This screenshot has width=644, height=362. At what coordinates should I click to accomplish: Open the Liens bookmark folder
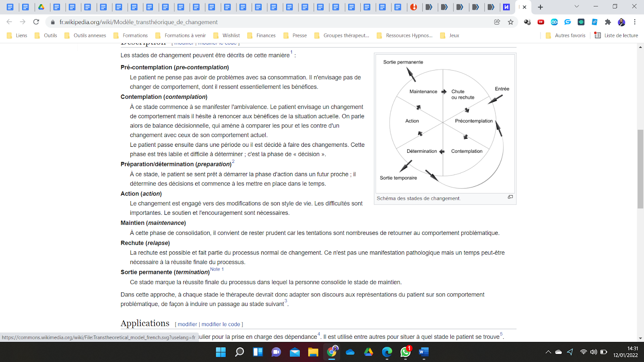click(17, 35)
